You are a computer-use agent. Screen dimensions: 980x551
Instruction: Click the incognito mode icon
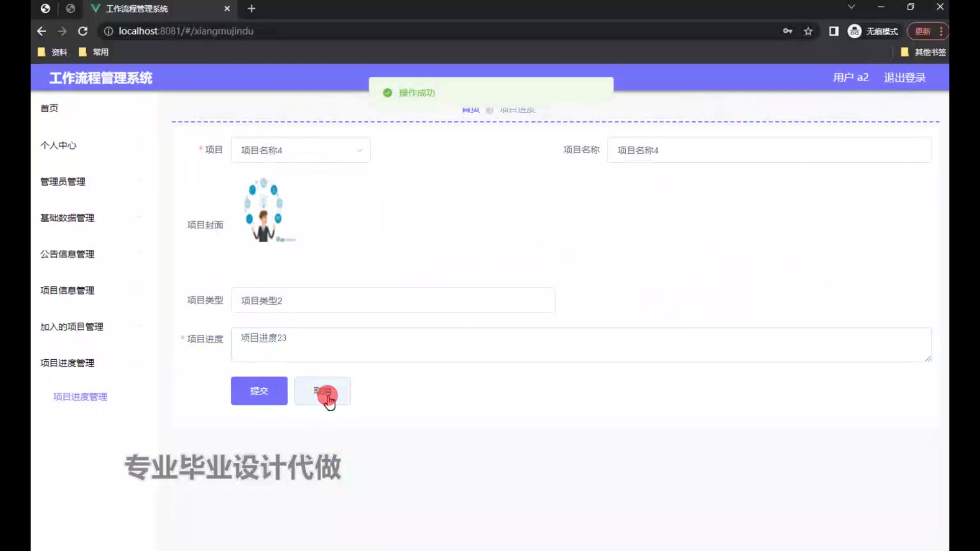854,31
